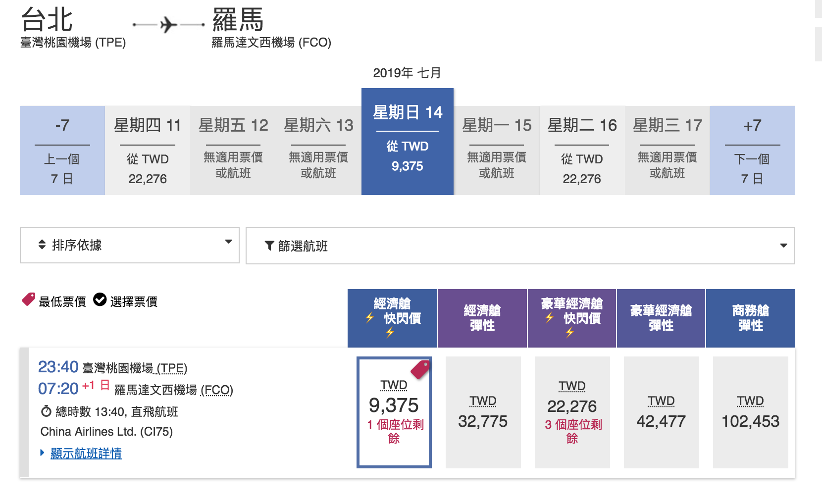
Task: Select 星期三 17 date tab
Action: tap(668, 151)
